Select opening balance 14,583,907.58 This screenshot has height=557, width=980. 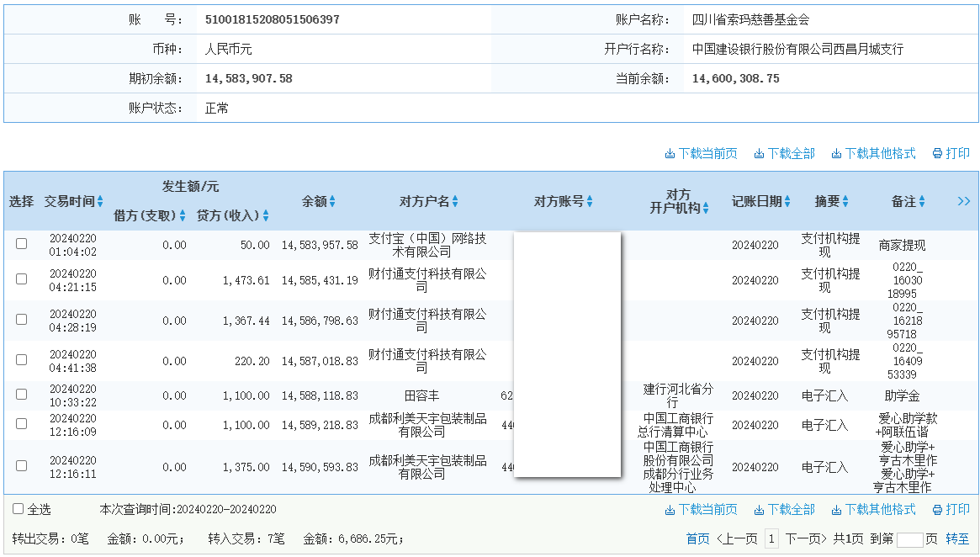tap(249, 79)
